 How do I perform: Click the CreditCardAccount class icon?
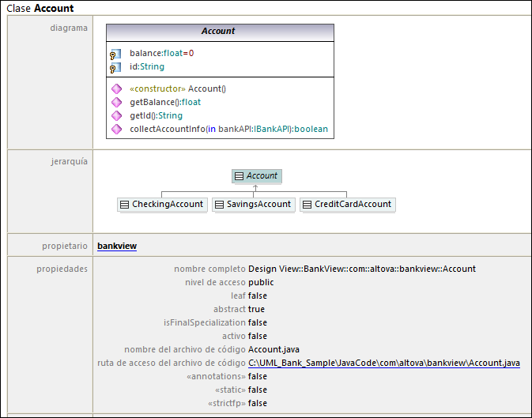pos(307,205)
